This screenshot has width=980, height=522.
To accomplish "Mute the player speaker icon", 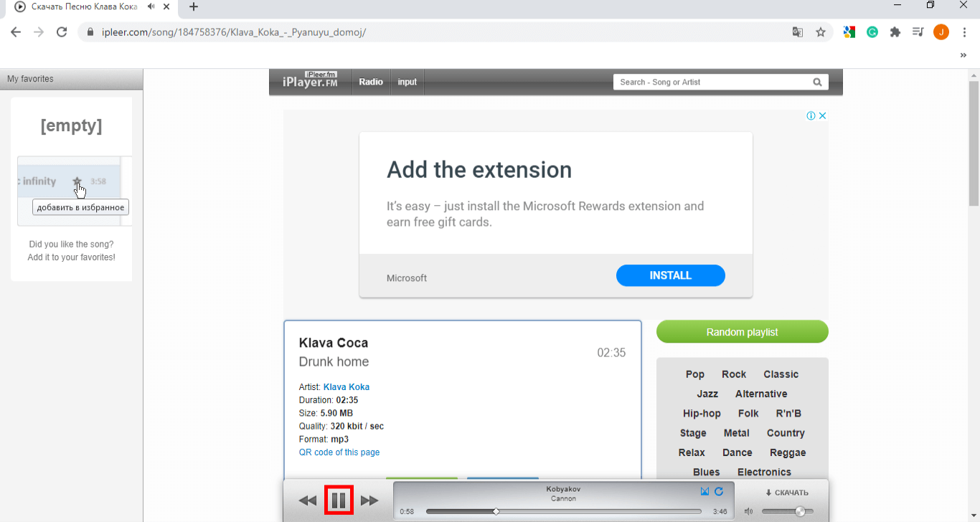I will coord(749,511).
